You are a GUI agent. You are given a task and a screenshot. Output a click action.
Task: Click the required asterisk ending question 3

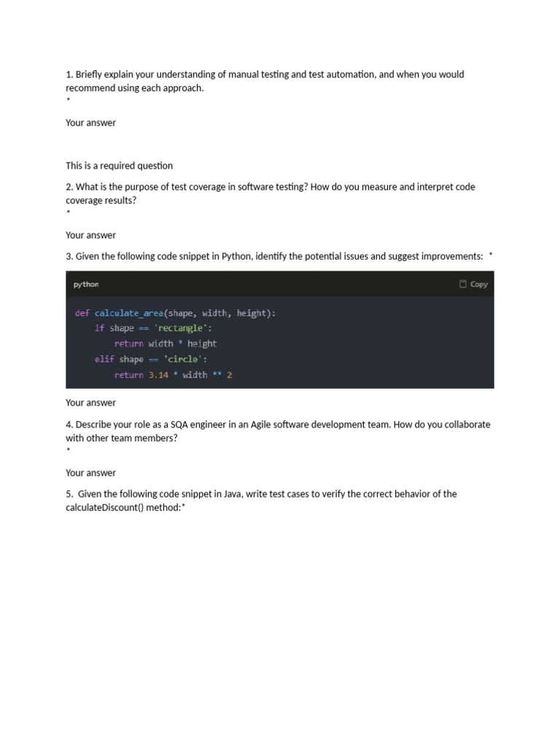(x=491, y=255)
